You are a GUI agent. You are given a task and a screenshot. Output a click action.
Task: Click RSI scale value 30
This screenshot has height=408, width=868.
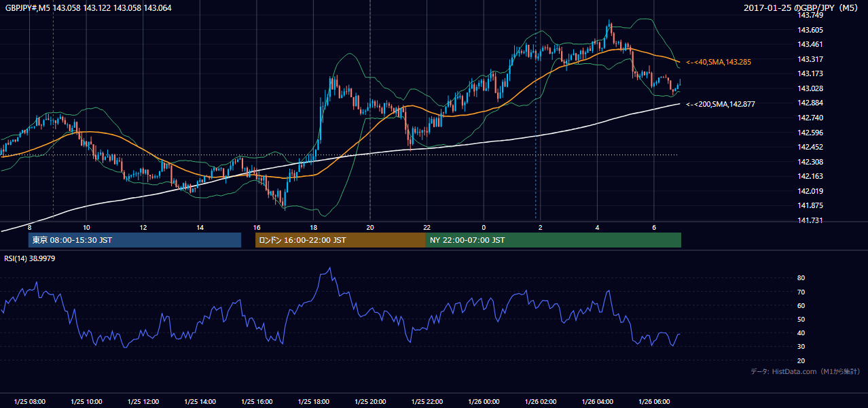pos(801,347)
